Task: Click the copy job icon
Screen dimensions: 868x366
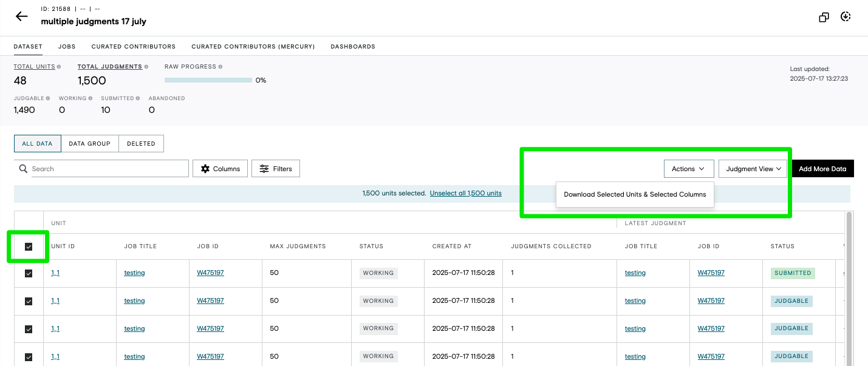Action: click(x=824, y=17)
